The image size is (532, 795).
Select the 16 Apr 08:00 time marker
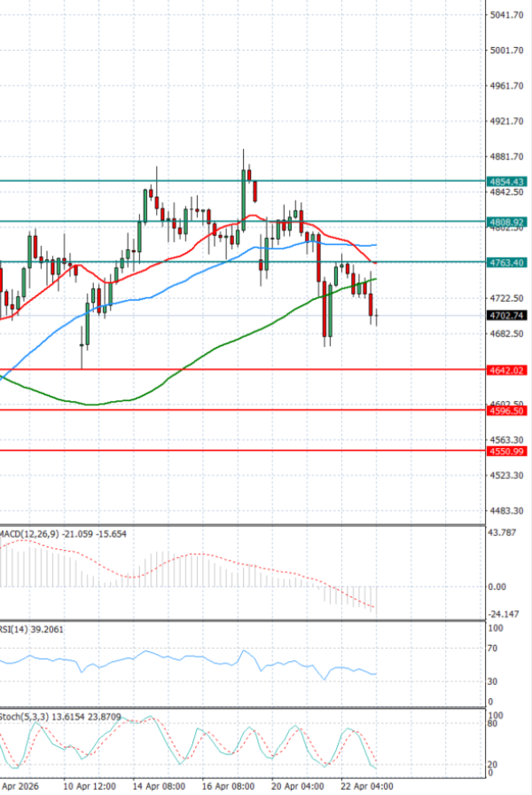230,786
